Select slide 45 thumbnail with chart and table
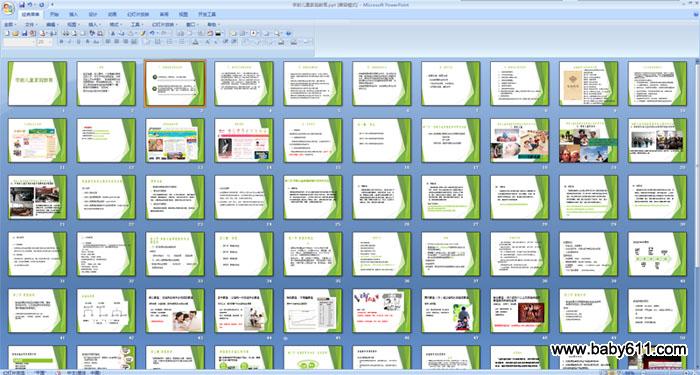This screenshot has width=700, height=375. point(312,310)
